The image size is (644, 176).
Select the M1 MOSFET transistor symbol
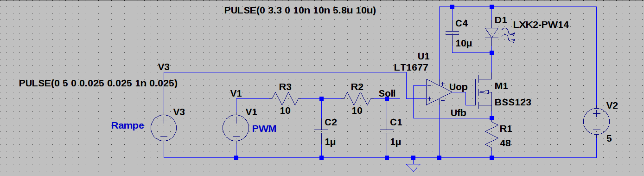pos(483,91)
